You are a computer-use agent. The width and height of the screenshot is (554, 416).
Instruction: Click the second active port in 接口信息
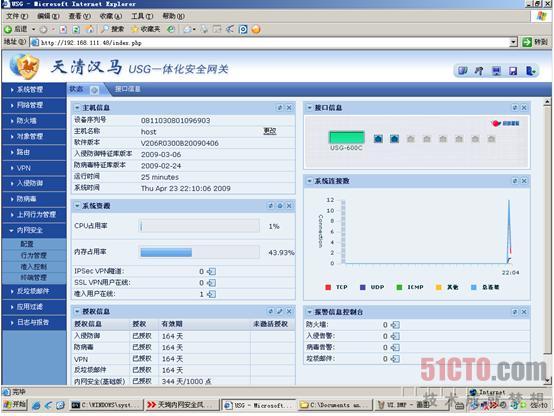[394, 139]
